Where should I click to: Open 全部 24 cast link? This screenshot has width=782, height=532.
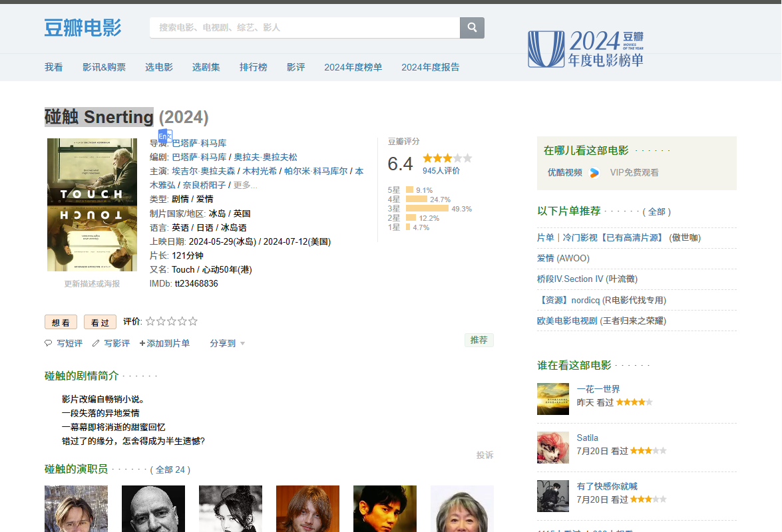[x=170, y=469]
